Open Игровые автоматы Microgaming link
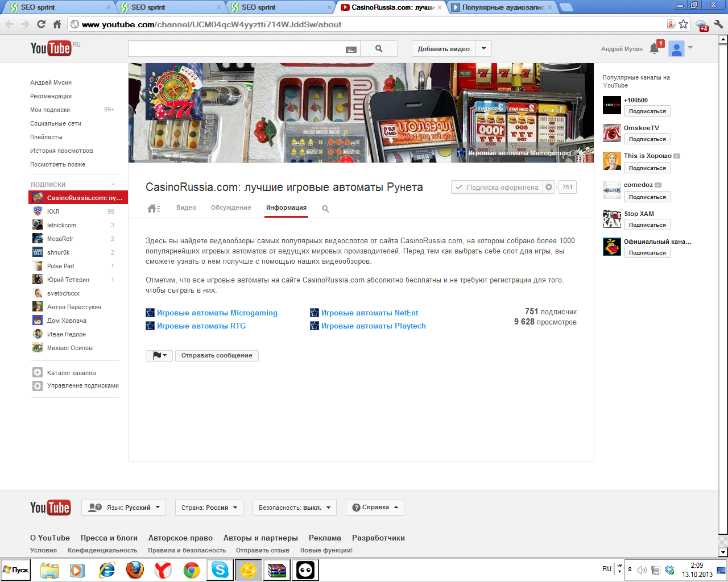This screenshot has height=582, width=728. tap(217, 313)
